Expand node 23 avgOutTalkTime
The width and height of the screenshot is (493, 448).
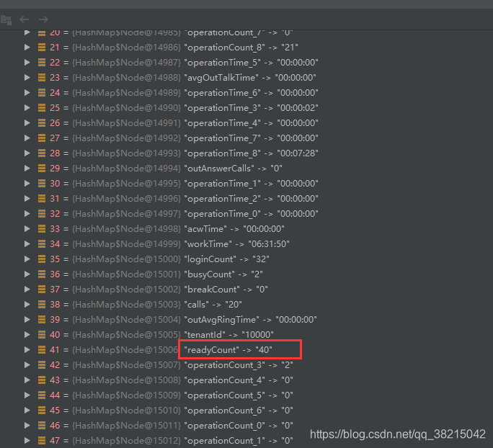27,77
